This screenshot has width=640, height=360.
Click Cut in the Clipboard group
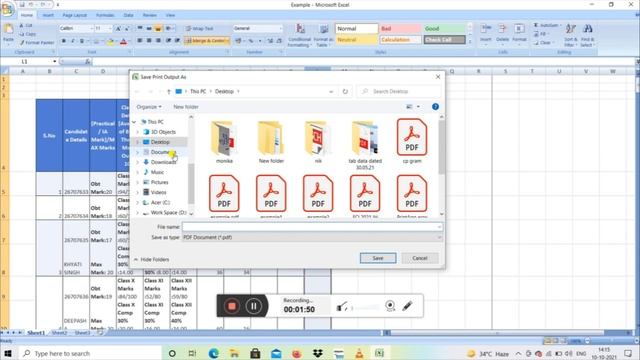(x=27, y=25)
